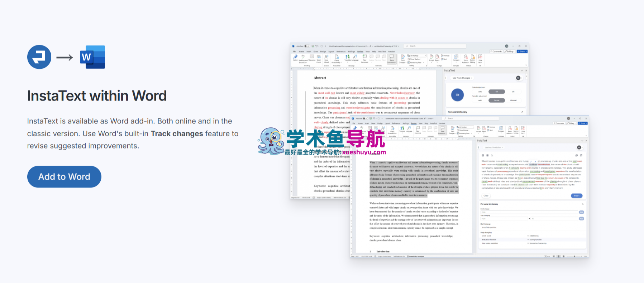644x283 pixels.
Task: Click Insert button in front InstaText pane
Action: click(577, 196)
